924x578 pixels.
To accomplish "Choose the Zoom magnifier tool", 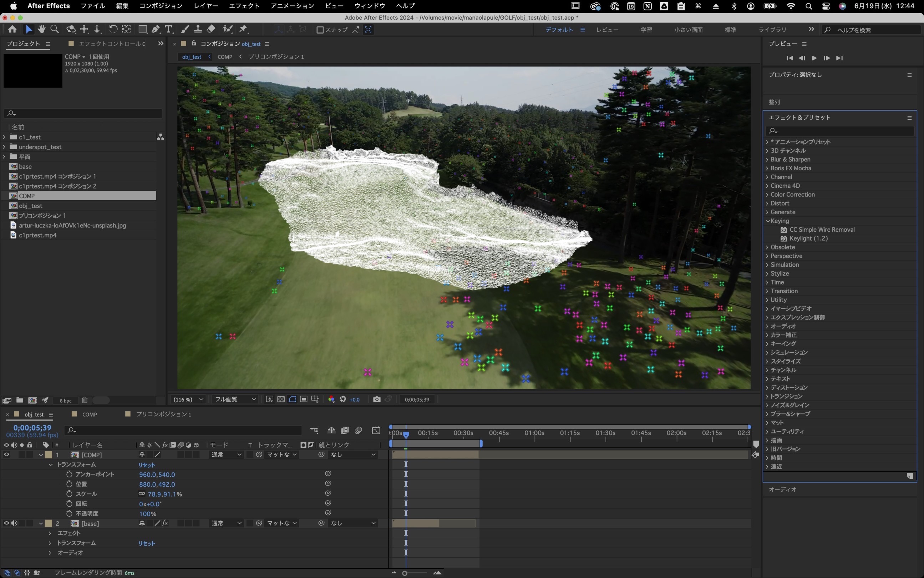I will point(55,29).
